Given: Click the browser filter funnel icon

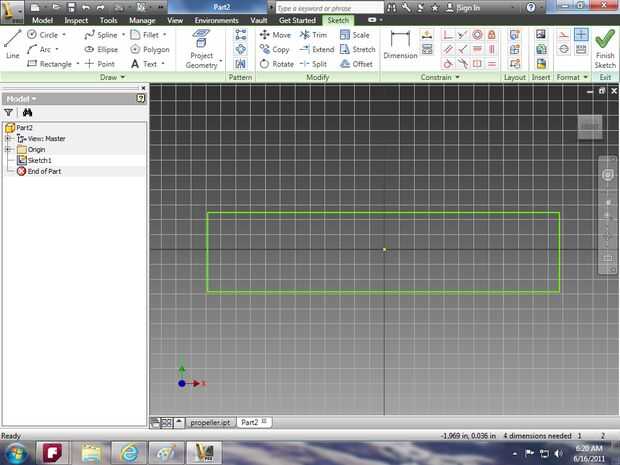Looking at the screenshot, I should [x=9, y=113].
